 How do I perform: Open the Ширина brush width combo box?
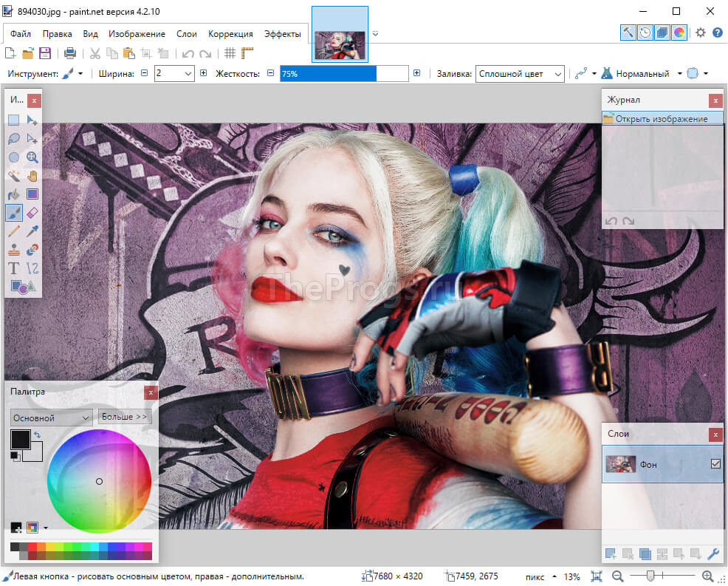click(x=174, y=73)
